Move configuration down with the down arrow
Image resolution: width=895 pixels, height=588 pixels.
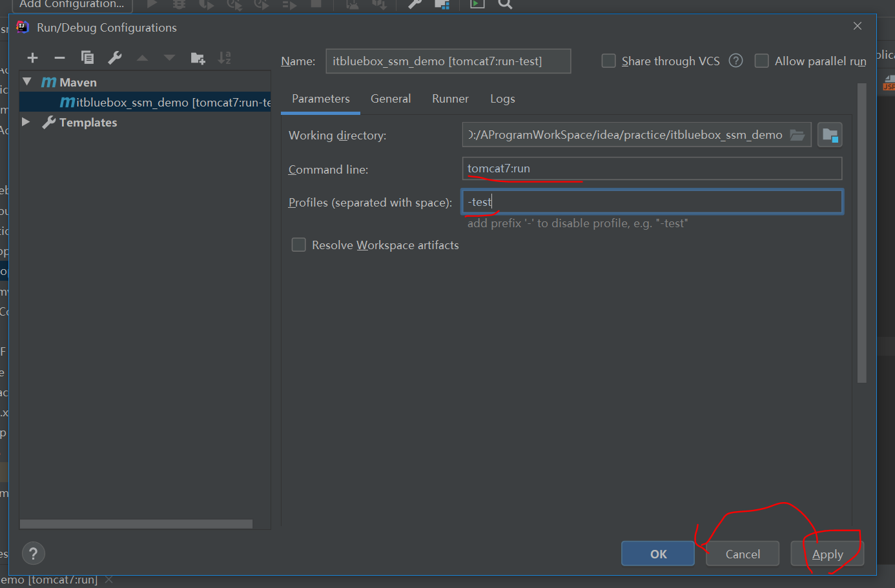[x=169, y=58]
